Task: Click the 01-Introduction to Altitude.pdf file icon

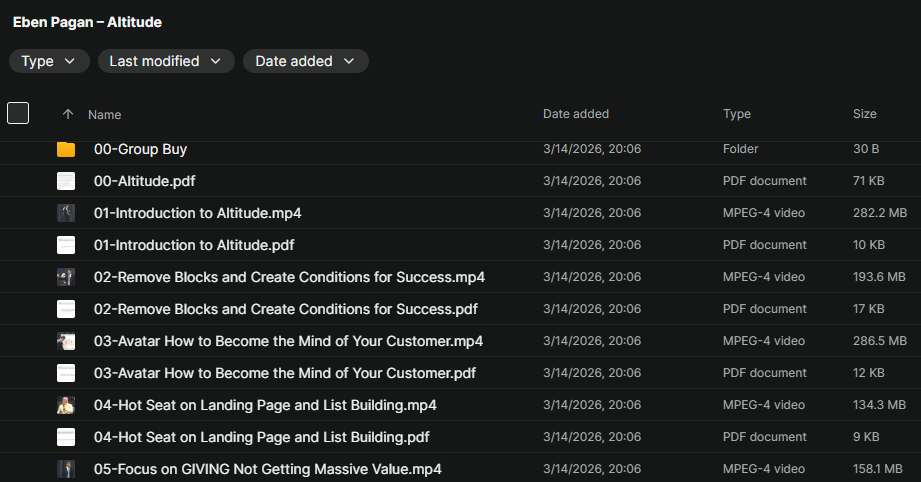Action: point(66,245)
